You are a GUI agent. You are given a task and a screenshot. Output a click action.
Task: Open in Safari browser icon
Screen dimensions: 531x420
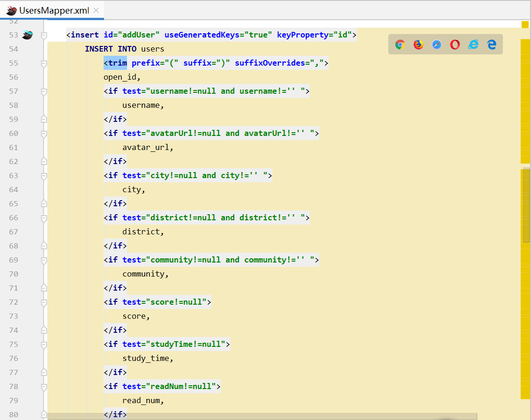437,45
